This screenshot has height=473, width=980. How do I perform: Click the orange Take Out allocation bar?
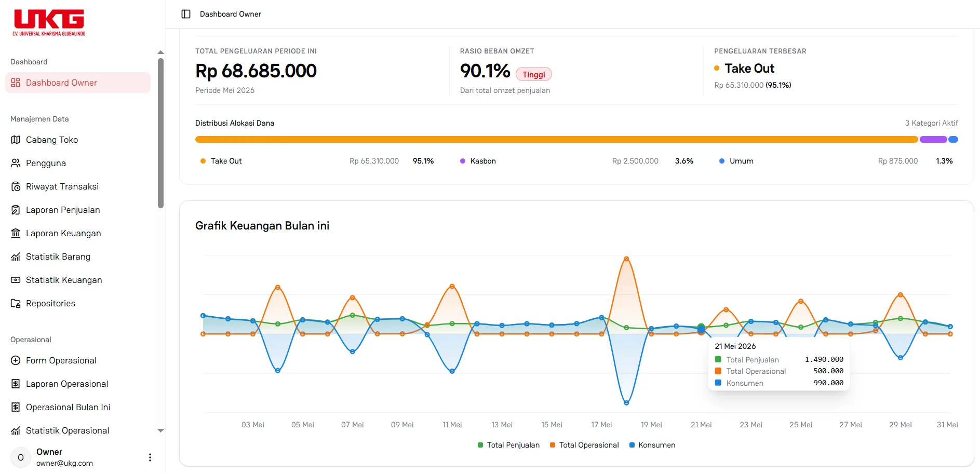pos(556,139)
